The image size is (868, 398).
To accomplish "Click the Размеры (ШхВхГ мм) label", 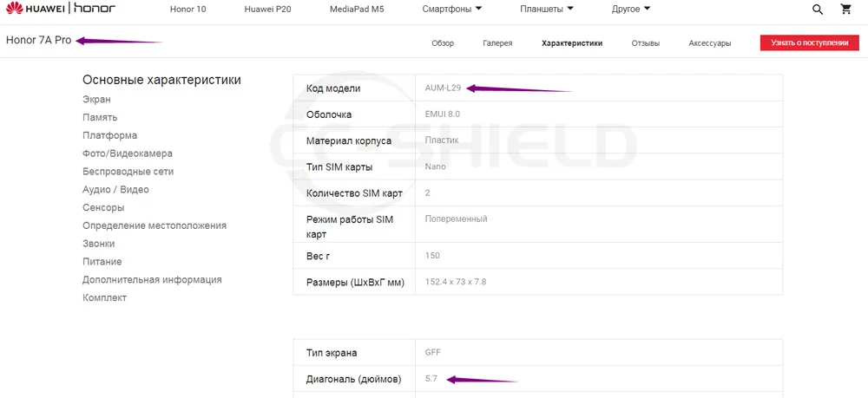I will [x=355, y=283].
